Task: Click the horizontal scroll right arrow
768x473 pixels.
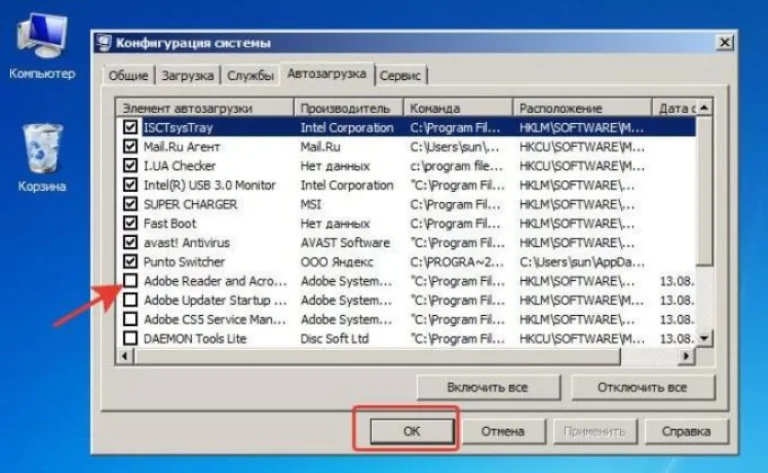Action: [686, 356]
